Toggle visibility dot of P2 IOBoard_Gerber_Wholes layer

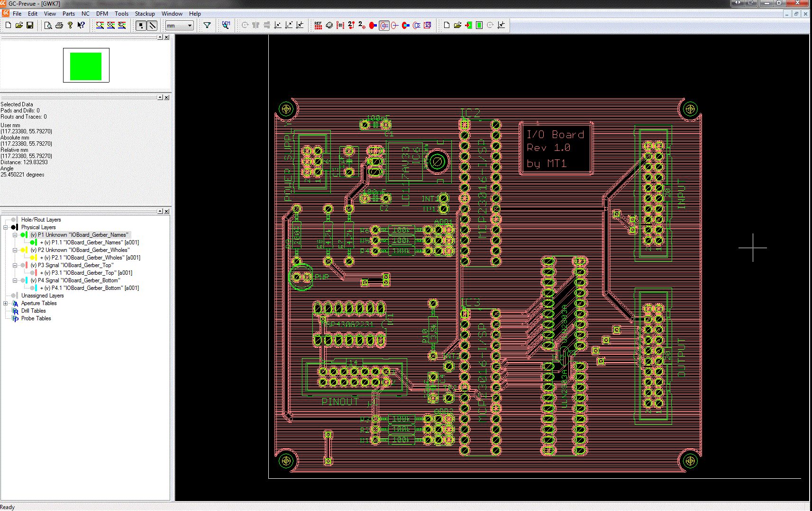coord(22,250)
